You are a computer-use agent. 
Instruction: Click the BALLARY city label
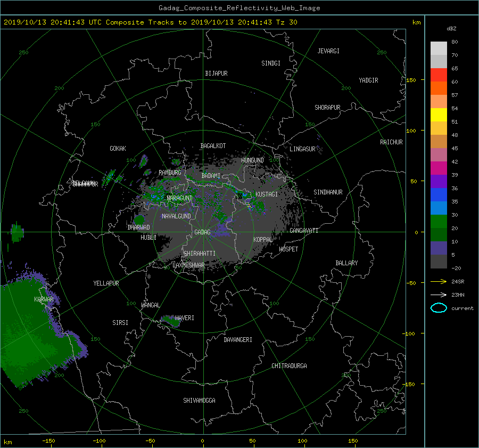(346, 263)
